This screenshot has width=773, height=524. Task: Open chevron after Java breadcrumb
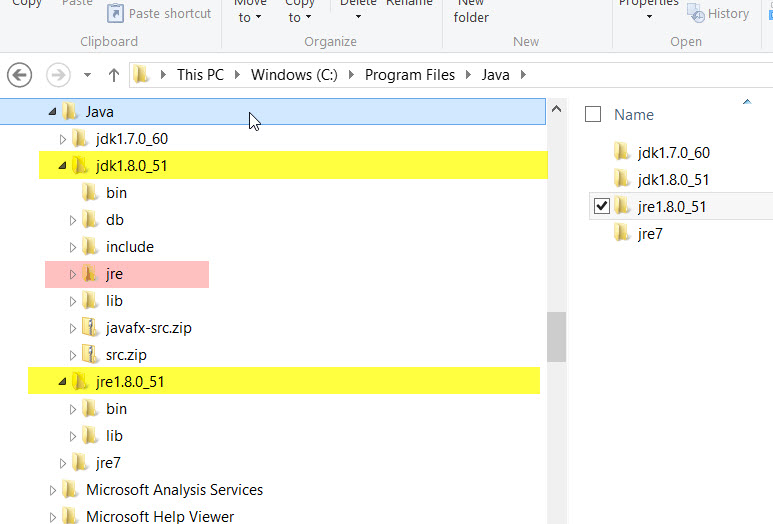click(x=524, y=75)
